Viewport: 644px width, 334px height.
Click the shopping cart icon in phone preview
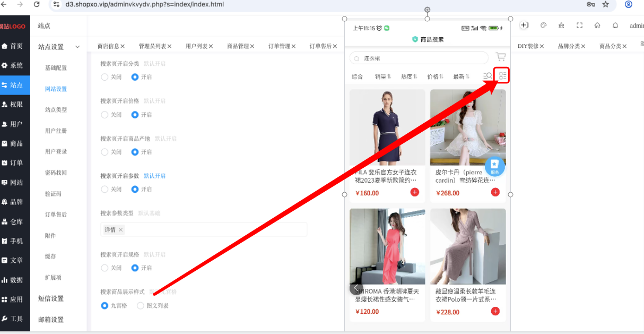point(500,57)
